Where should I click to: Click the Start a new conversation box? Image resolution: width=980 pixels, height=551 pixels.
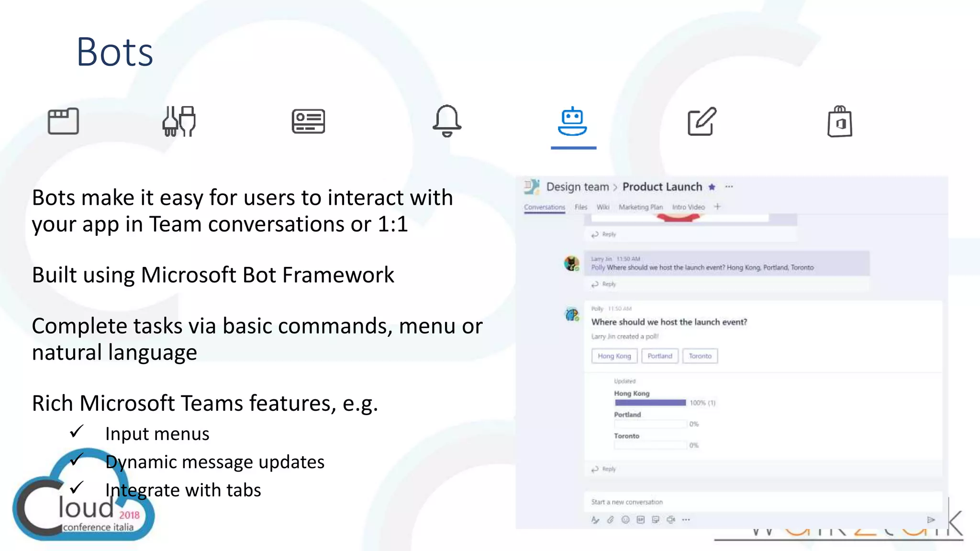pos(763,502)
